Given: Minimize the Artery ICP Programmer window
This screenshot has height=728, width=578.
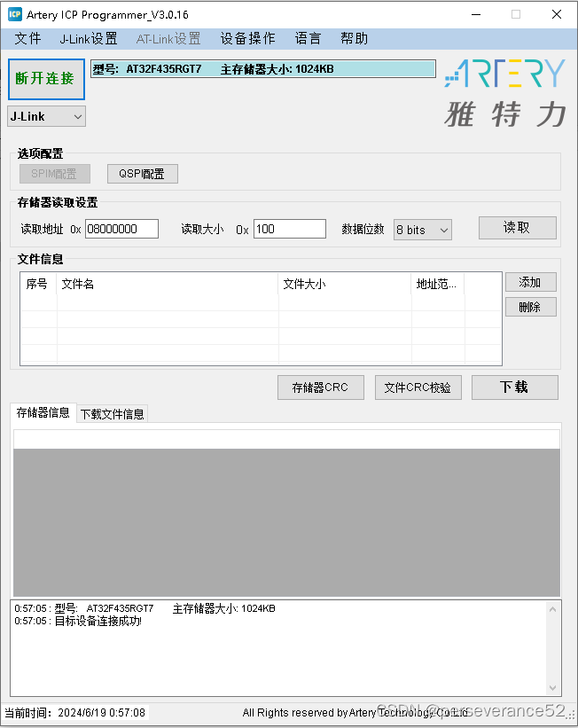Looking at the screenshot, I should (x=476, y=14).
